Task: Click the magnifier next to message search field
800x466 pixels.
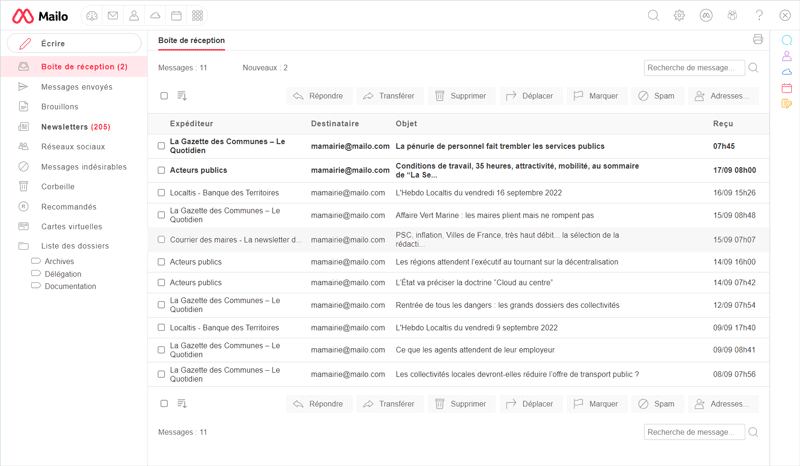Action: pos(754,68)
